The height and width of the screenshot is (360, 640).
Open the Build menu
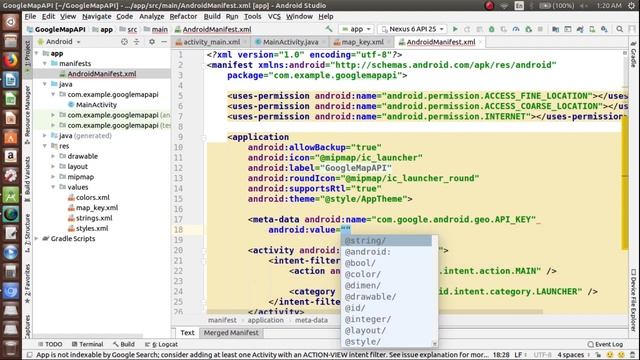(212, 16)
